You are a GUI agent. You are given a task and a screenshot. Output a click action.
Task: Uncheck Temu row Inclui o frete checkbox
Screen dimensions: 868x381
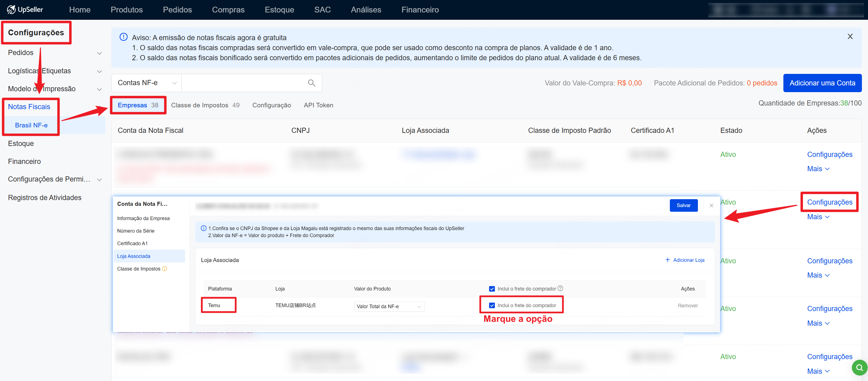pyautogui.click(x=492, y=305)
